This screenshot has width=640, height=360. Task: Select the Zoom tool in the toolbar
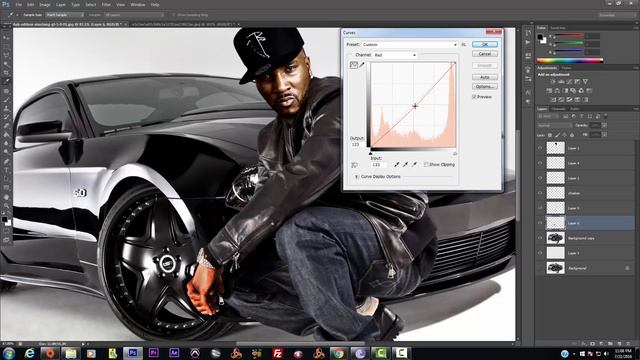6,206
